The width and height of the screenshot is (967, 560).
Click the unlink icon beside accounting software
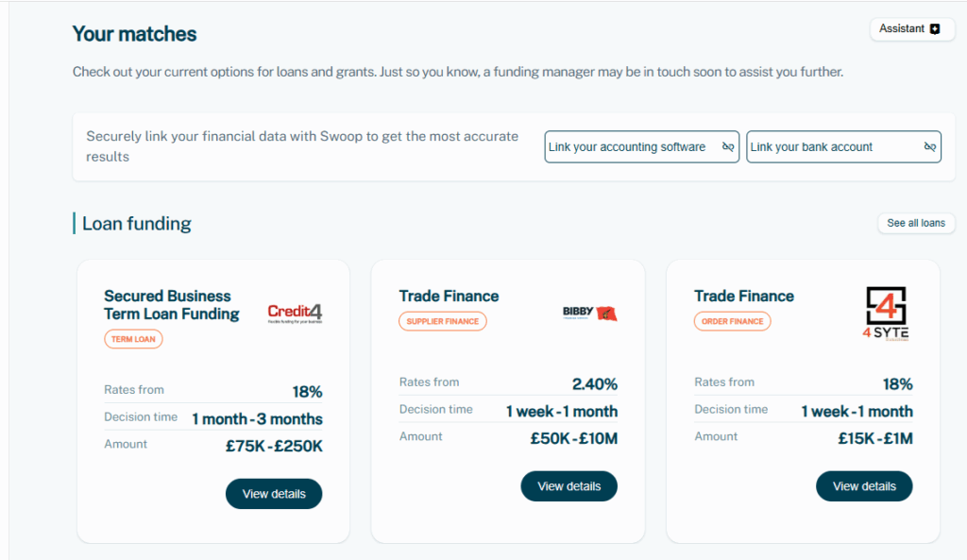(x=728, y=146)
